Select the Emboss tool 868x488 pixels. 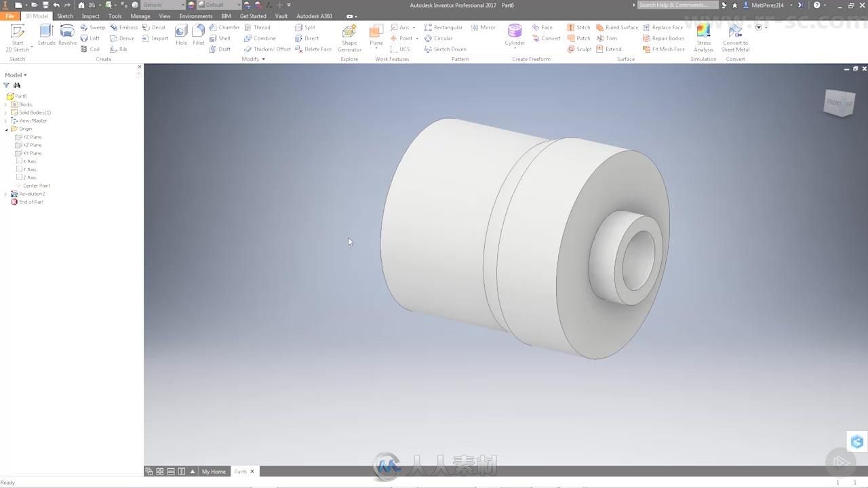(123, 28)
